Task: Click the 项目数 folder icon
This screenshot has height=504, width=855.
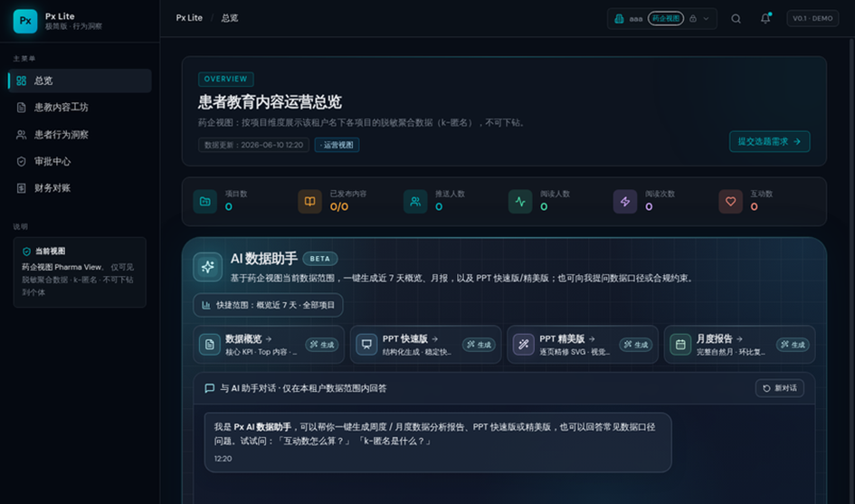Action: click(x=205, y=201)
